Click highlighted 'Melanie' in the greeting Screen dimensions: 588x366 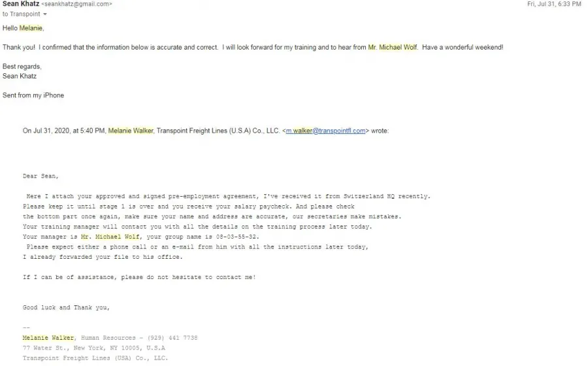pos(31,28)
